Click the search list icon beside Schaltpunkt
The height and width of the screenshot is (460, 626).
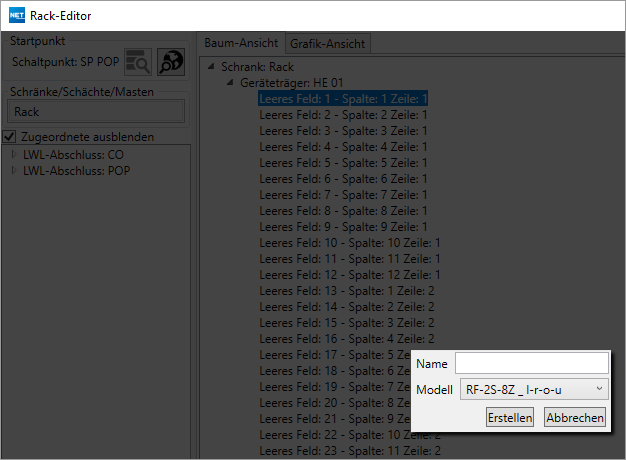(x=138, y=62)
